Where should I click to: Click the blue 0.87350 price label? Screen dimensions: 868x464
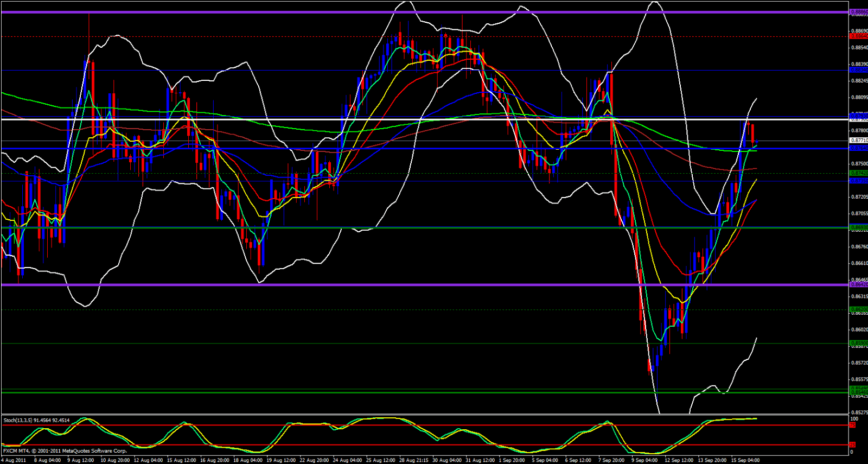click(858, 181)
